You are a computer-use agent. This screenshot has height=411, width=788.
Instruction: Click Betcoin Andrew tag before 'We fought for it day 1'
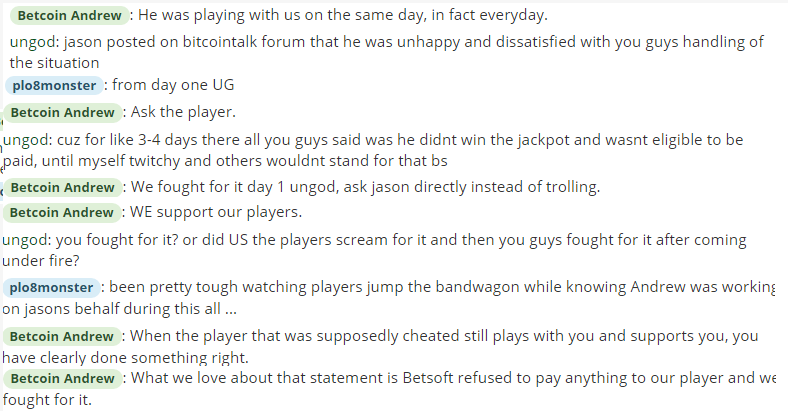click(x=63, y=188)
